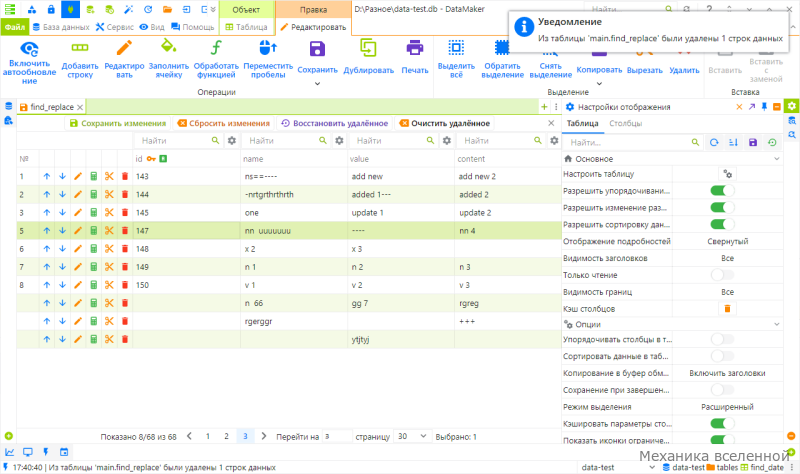Go to previous page arrow
800x474 pixels.
(189, 436)
